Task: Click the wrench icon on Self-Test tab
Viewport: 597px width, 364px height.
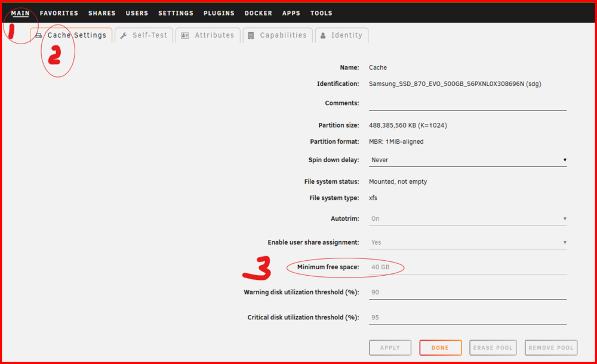Action: click(x=124, y=35)
